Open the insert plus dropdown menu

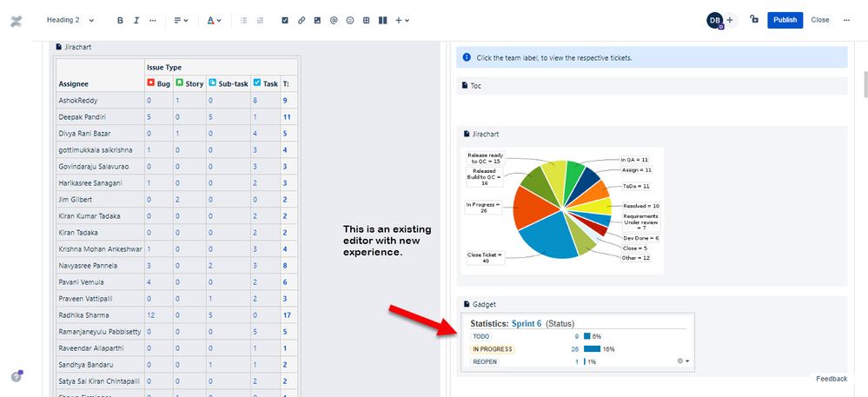pos(402,20)
